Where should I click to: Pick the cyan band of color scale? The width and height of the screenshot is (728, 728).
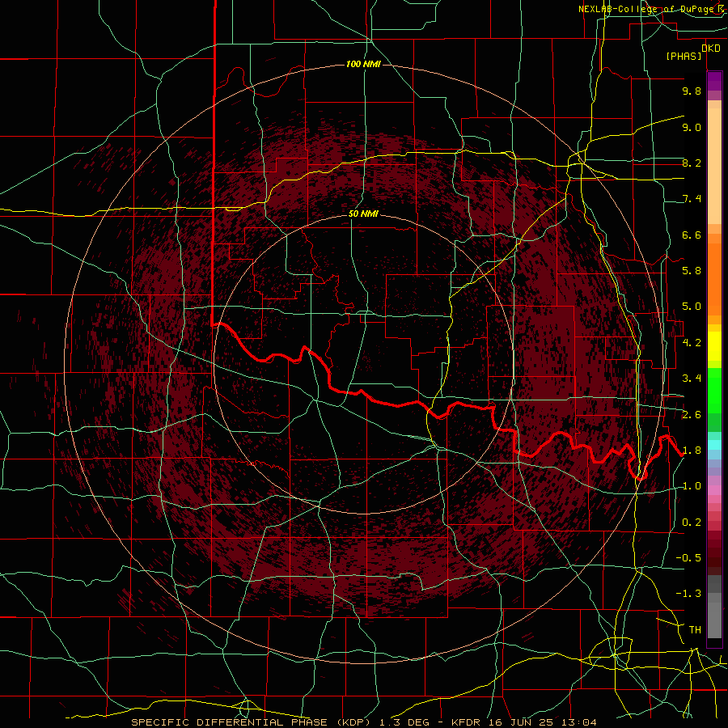tap(714, 445)
